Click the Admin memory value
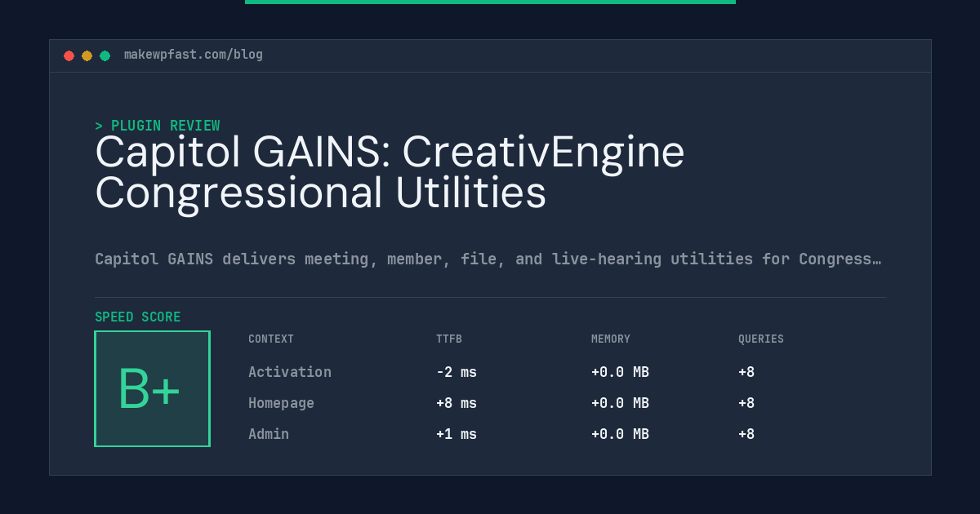 (620, 434)
